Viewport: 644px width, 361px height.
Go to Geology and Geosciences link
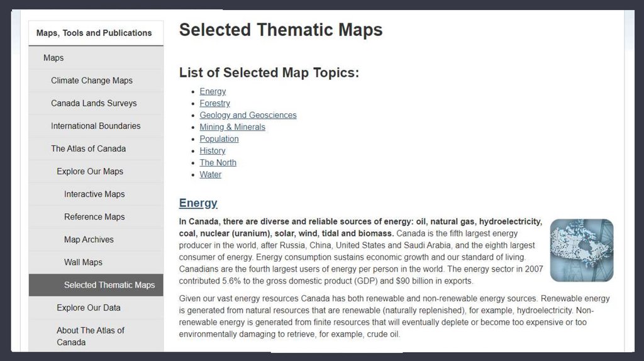248,115
